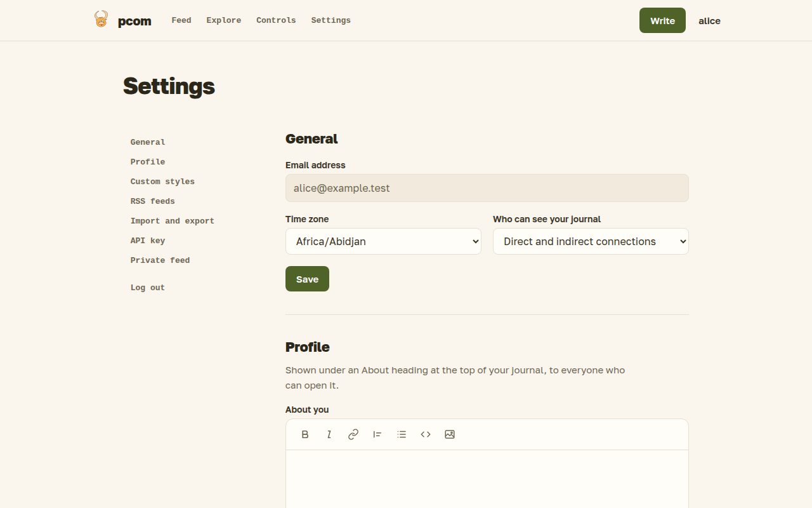812x508 pixels.
Task: Jump to General in the sidebar
Action: tap(148, 142)
